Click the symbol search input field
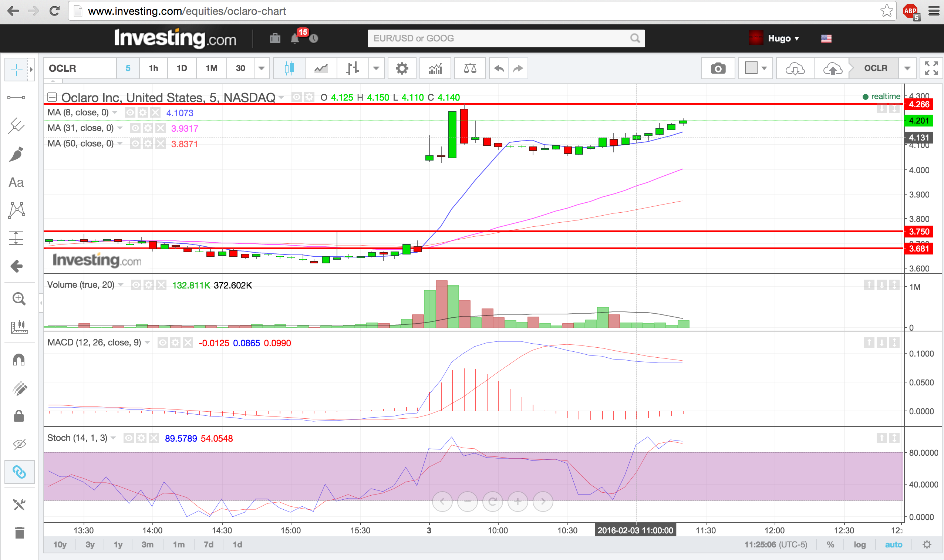 point(498,38)
